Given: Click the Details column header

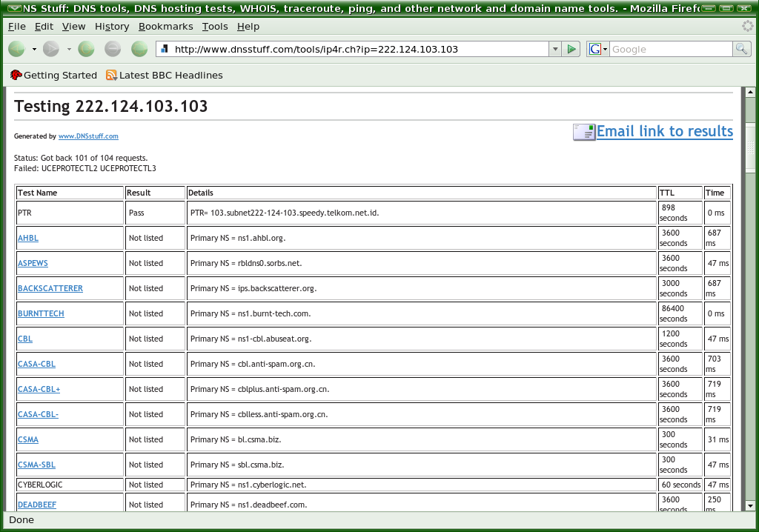Looking at the screenshot, I should (421, 193).
